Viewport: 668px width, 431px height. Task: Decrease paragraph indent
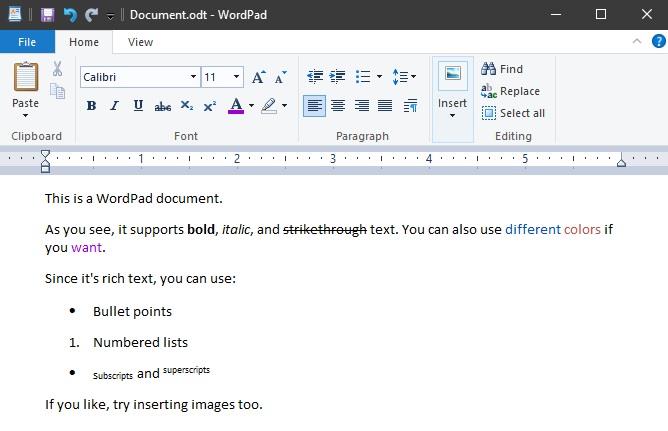[315, 77]
